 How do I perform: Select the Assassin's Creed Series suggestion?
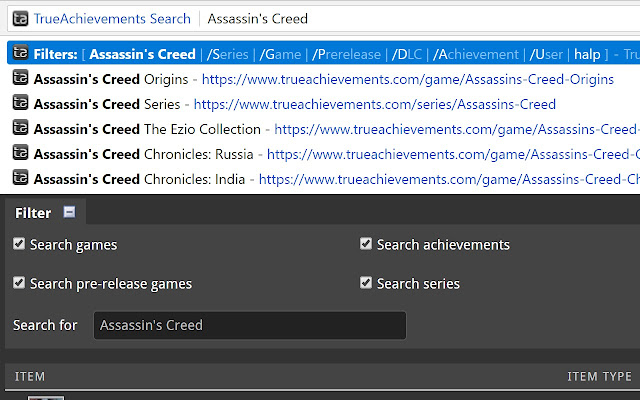click(x=323, y=104)
